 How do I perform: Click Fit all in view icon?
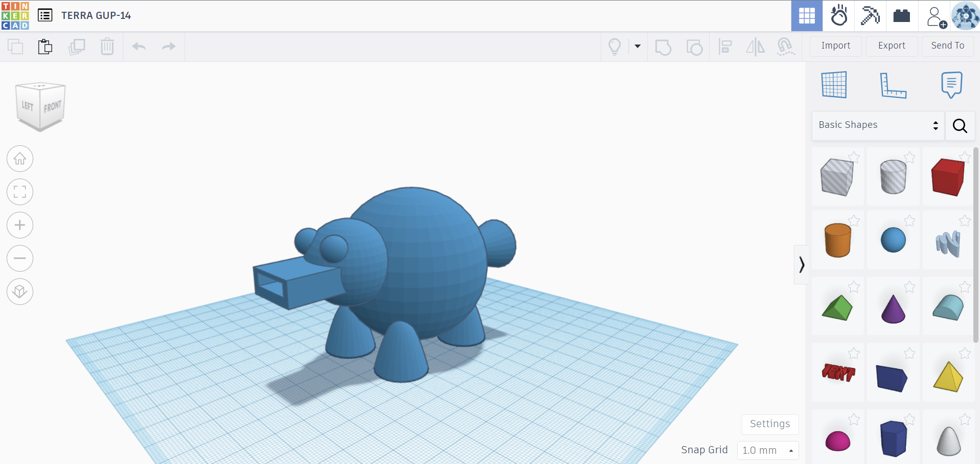[x=20, y=192]
